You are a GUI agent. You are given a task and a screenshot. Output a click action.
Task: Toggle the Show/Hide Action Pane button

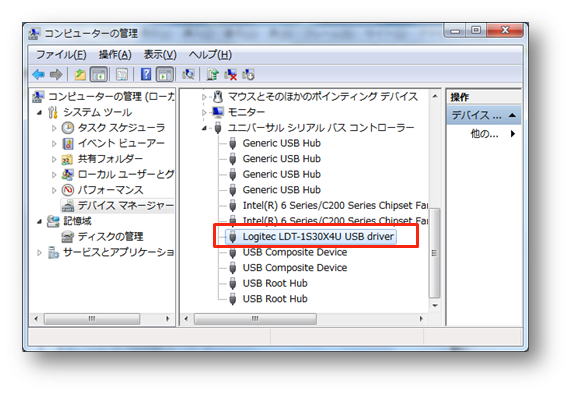pyautogui.click(x=165, y=75)
